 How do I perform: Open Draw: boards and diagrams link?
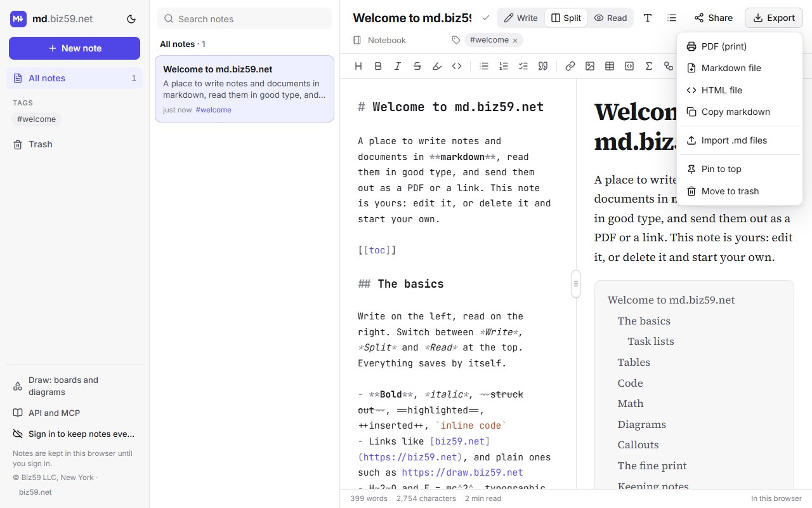[74, 386]
